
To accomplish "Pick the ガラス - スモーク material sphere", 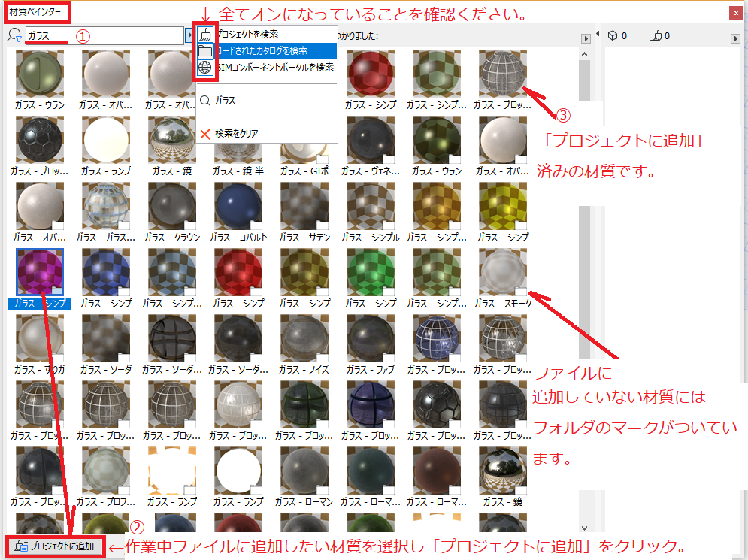I will coord(502,272).
